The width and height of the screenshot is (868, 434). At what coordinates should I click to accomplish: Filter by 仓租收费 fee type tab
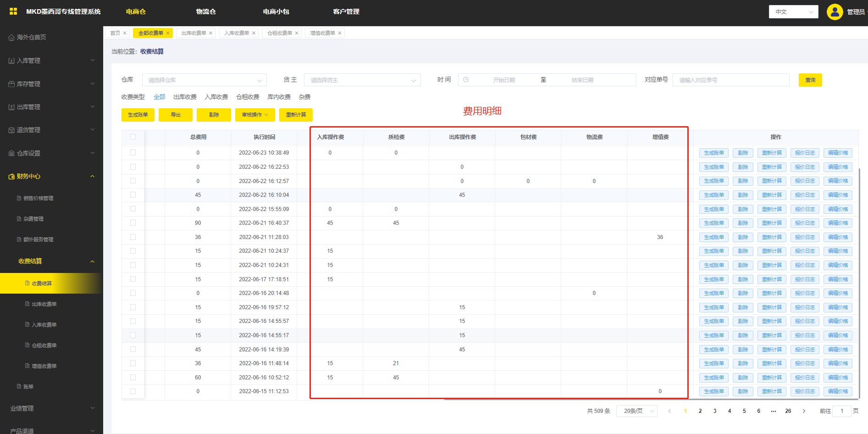coord(248,97)
